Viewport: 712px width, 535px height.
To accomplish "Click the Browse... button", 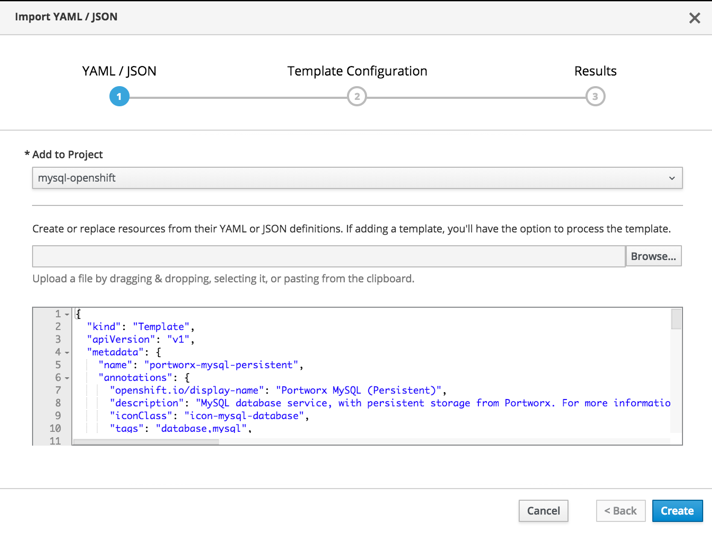I will tap(654, 256).
